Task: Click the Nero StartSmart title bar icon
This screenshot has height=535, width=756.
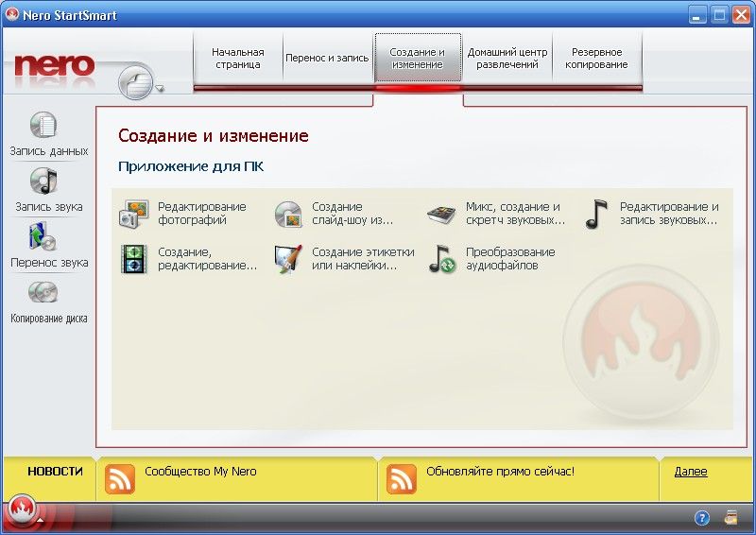Action: click(x=11, y=14)
